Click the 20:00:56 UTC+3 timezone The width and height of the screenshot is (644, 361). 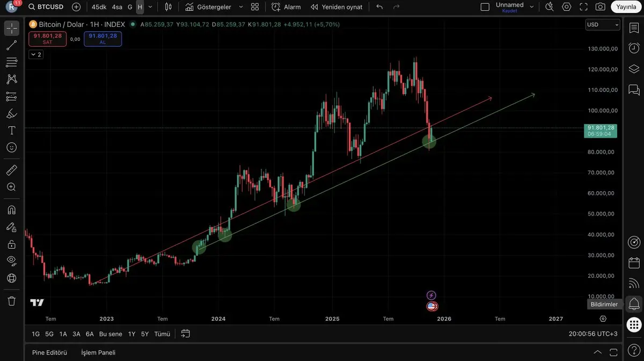[593, 334]
